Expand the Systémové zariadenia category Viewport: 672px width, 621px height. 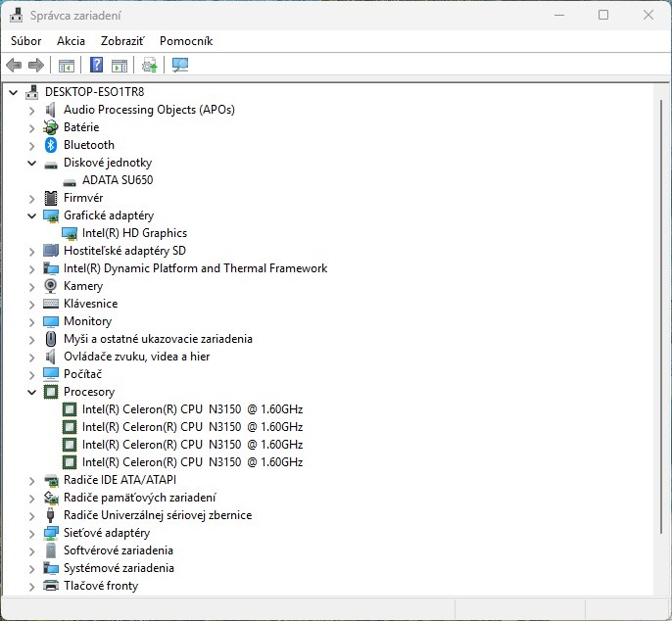(31, 568)
